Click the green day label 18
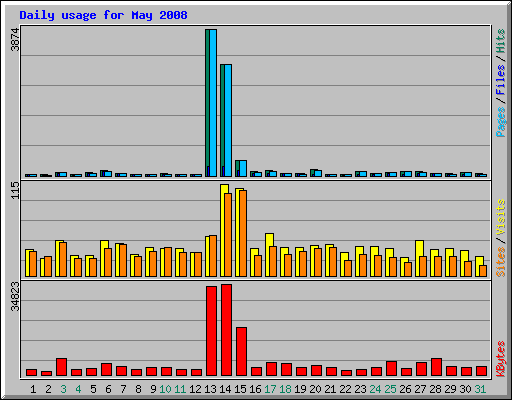 tap(285, 389)
